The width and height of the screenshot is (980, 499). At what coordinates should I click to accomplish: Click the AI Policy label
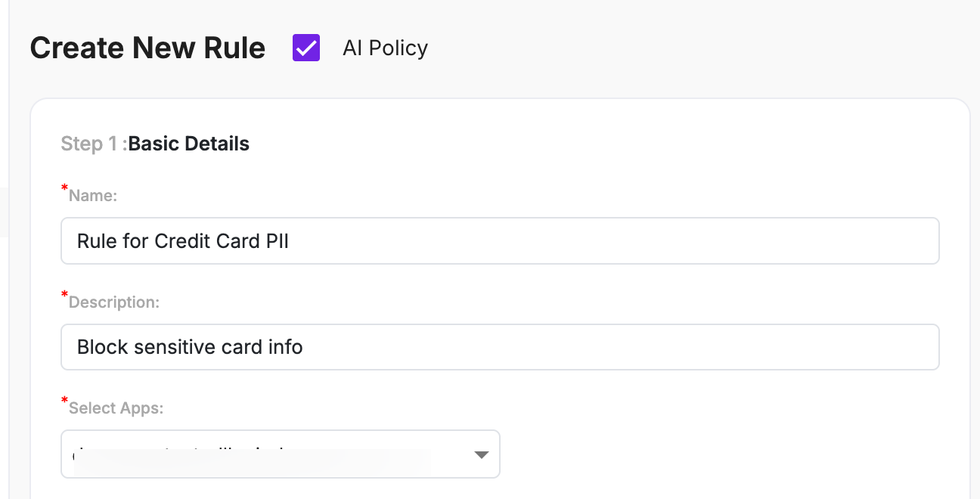tap(385, 48)
